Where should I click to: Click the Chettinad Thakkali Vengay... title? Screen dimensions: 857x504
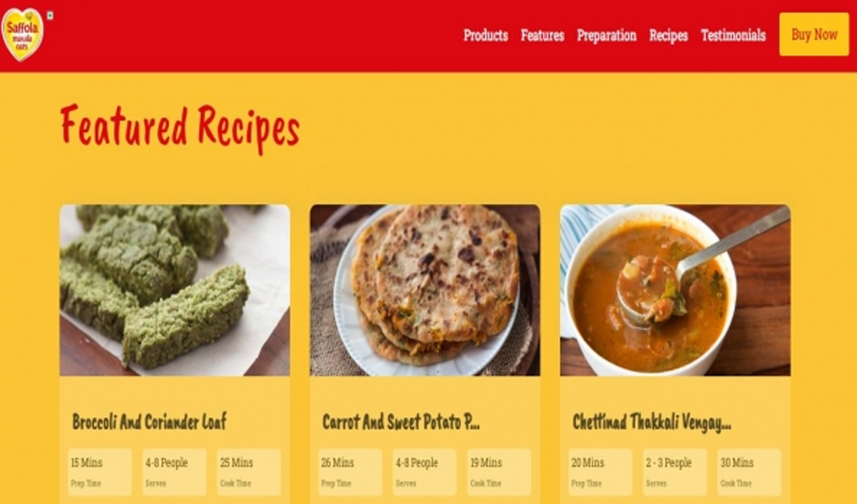point(652,422)
